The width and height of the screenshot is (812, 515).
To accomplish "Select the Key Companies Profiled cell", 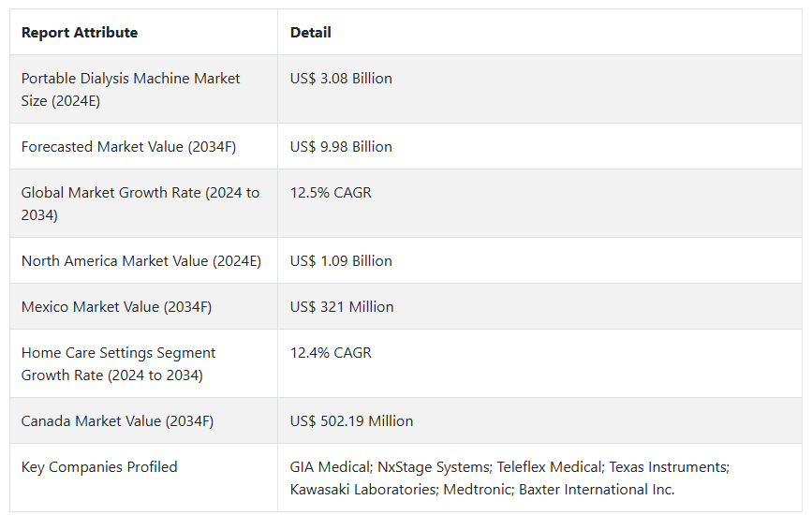I will click(x=99, y=467).
